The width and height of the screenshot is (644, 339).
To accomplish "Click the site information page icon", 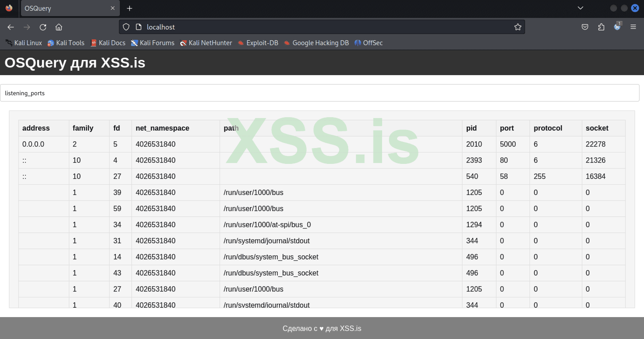I will (139, 27).
